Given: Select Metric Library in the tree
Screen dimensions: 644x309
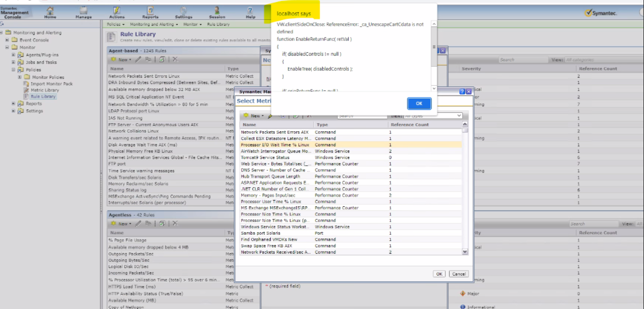Looking at the screenshot, I should click(45, 90).
